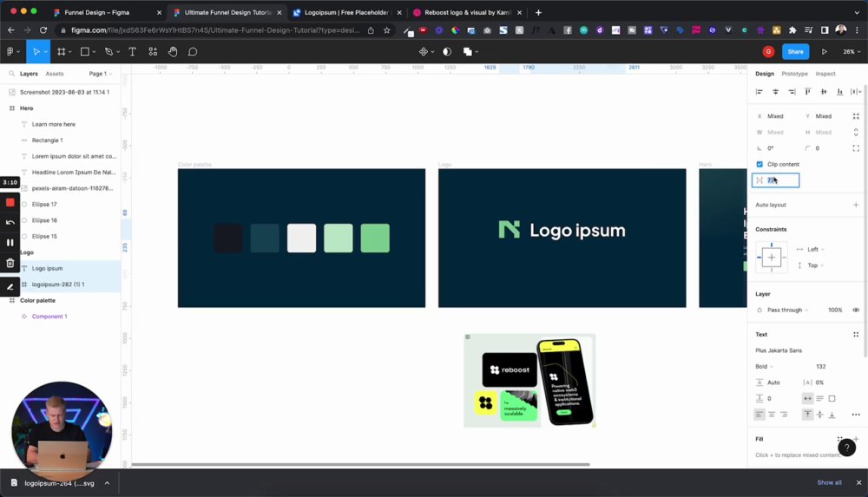Image resolution: width=868 pixels, height=497 pixels.
Task: Open the Figma main menu
Action: (13, 51)
